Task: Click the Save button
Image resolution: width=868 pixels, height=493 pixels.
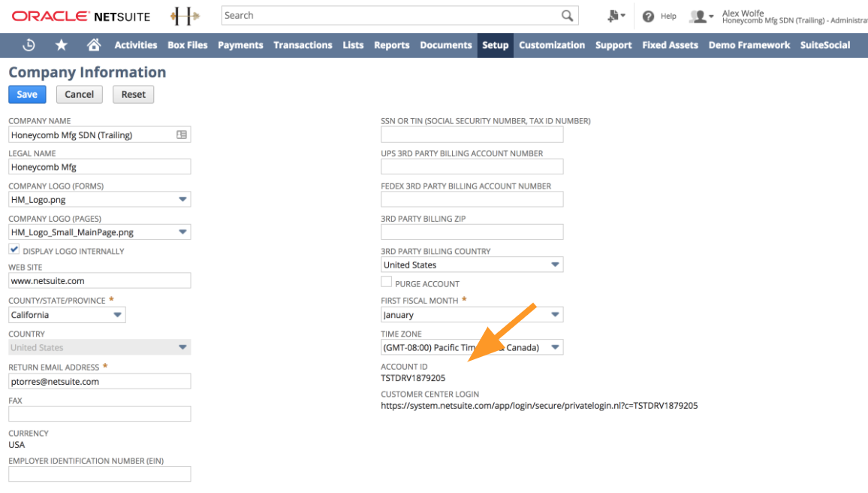Action: point(27,94)
